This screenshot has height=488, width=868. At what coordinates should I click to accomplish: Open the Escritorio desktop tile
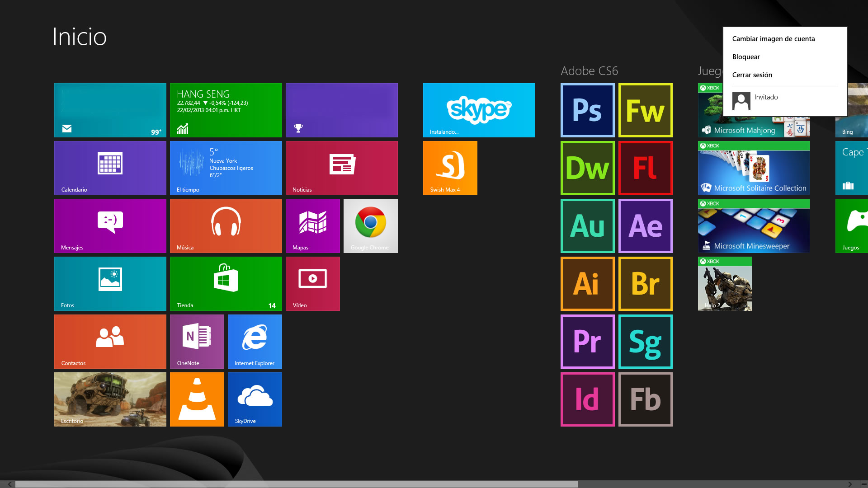[110, 399]
